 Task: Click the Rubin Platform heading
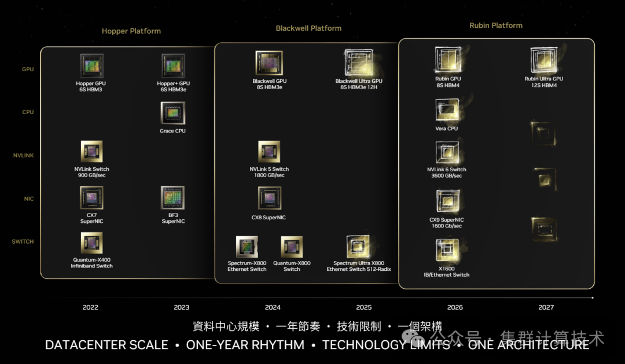[496, 25]
